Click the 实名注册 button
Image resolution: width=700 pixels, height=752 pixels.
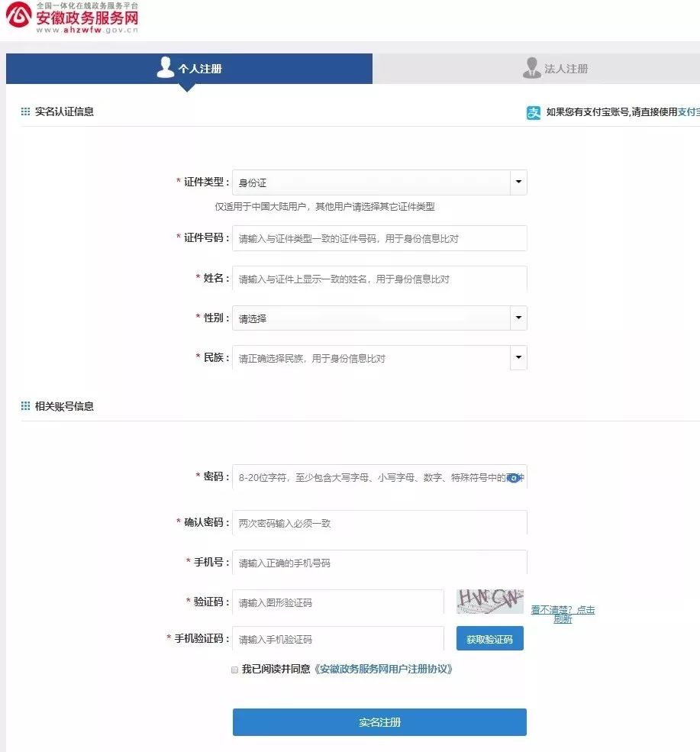(379, 721)
